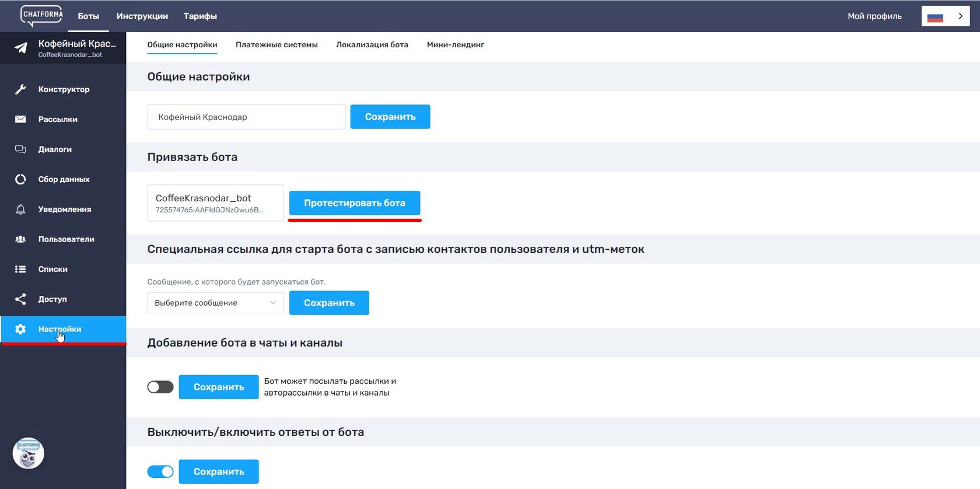Open Списки sidebar item

63,269
